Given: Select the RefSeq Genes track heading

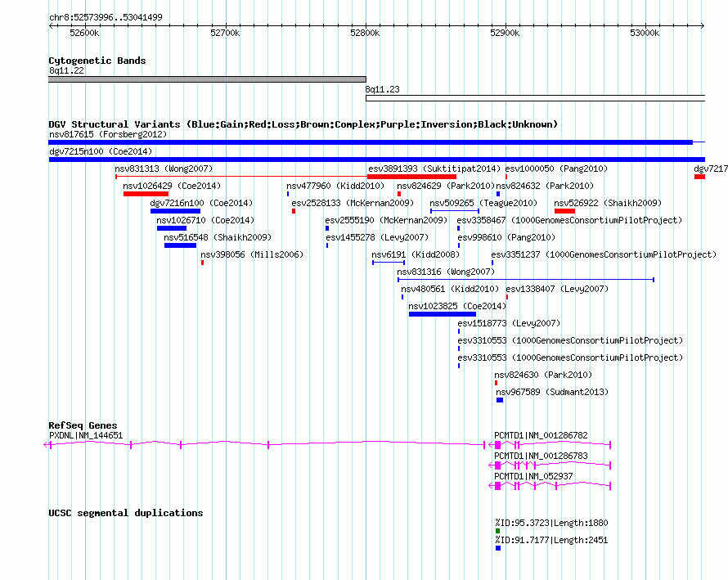Looking at the screenshot, I should click(x=83, y=425).
